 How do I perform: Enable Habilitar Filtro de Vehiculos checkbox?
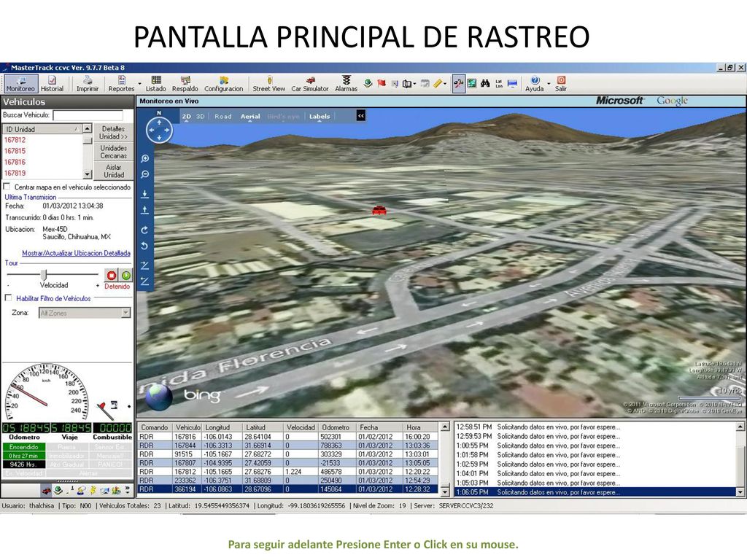coord(8,297)
